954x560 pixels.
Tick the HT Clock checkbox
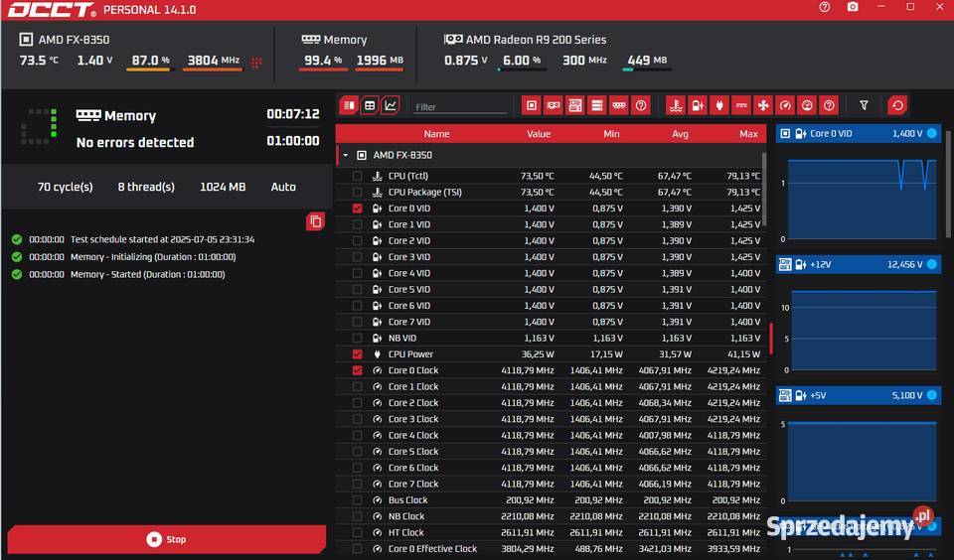pyautogui.click(x=357, y=532)
